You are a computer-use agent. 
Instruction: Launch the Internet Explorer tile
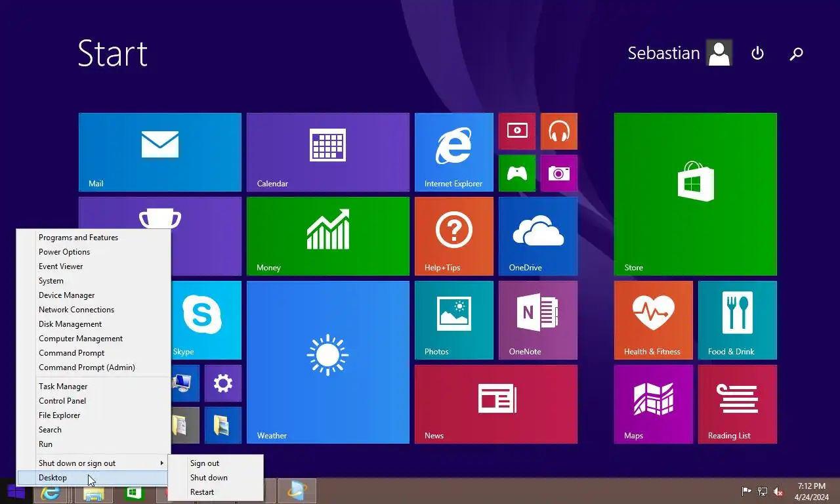click(x=454, y=152)
